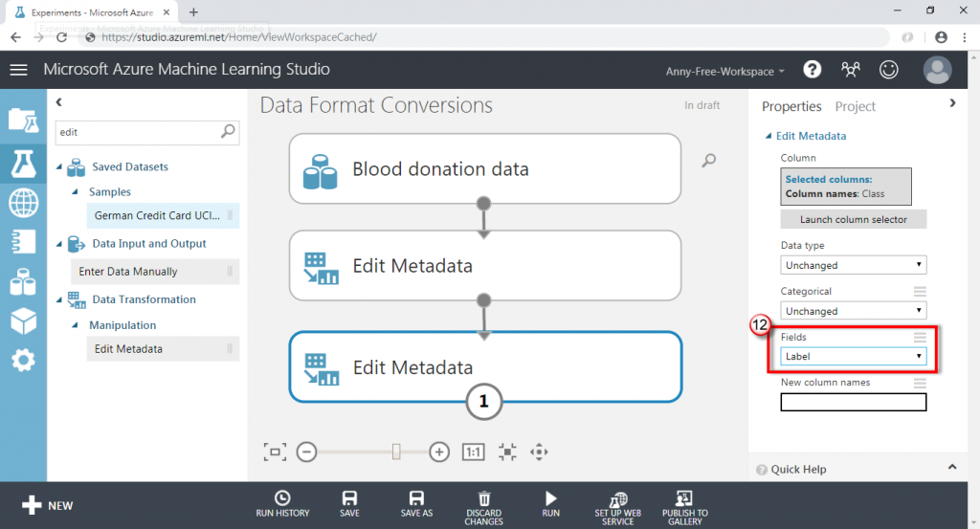Collapse the Manipulation tree node

(75, 325)
